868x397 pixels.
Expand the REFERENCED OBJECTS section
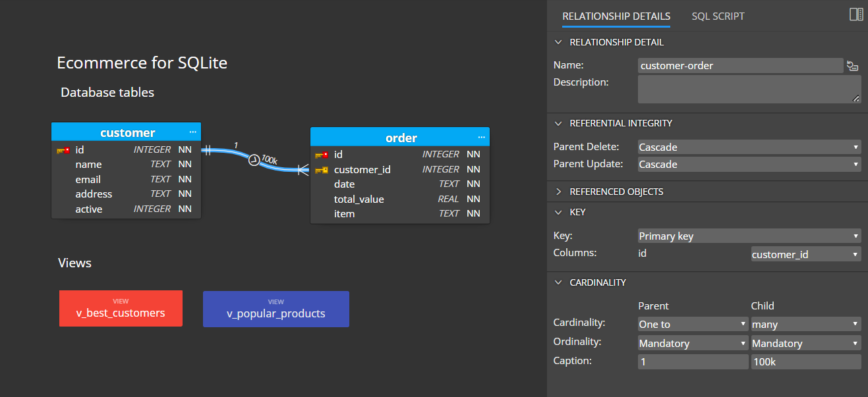558,191
